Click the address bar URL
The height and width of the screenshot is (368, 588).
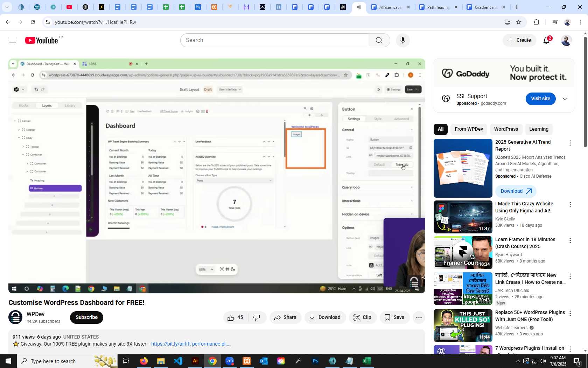coord(96,22)
